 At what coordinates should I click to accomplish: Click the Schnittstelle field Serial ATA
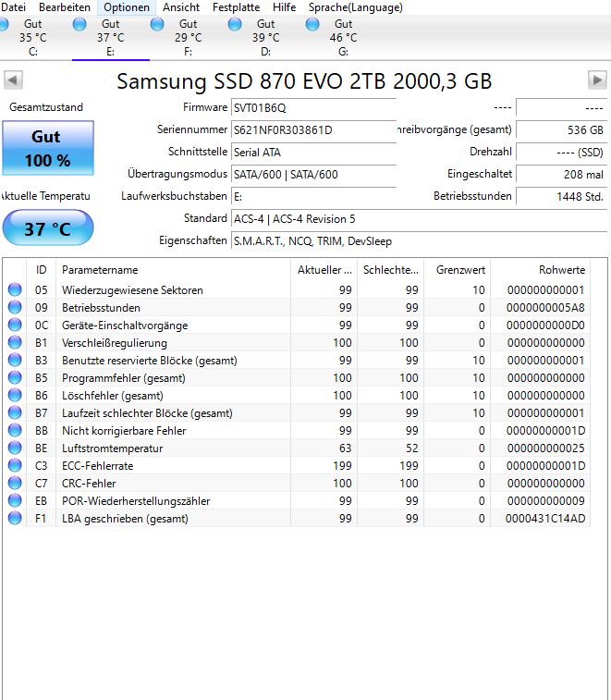pyautogui.click(x=313, y=153)
